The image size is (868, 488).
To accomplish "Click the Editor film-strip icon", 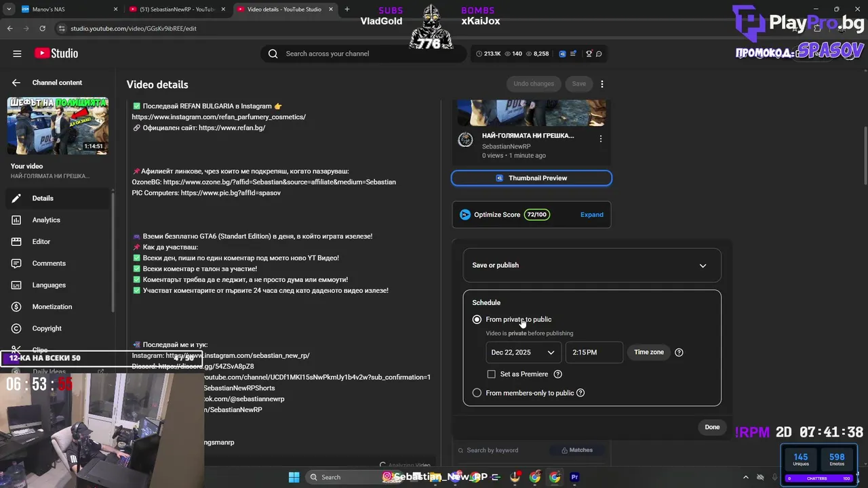I will [x=16, y=241].
